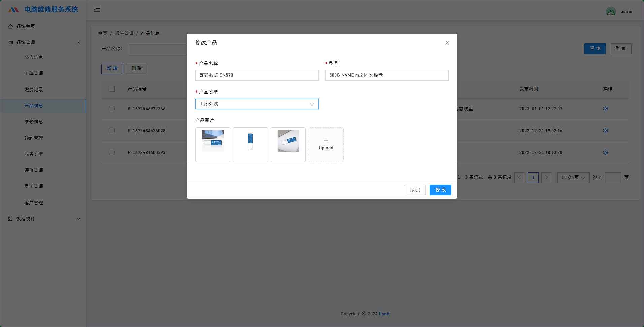The image size is (644, 327).
Task: Click the 系统管理 breadcrumb link
Action: point(124,33)
